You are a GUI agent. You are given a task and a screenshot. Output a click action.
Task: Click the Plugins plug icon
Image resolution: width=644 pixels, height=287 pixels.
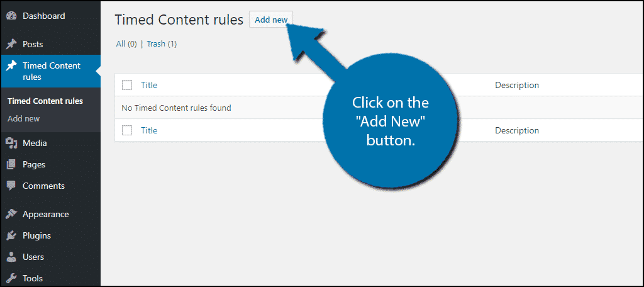[x=11, y=235]
